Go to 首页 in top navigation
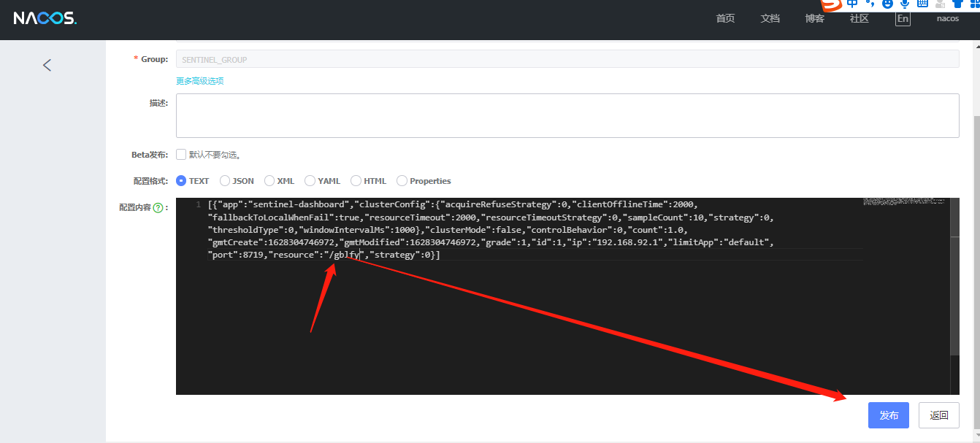 [x=725, y=19]
